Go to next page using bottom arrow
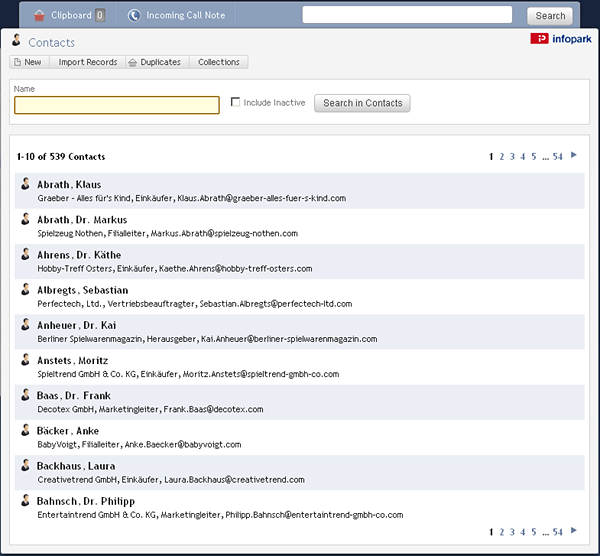Screen dimensions: 600x556 (574, 530)
